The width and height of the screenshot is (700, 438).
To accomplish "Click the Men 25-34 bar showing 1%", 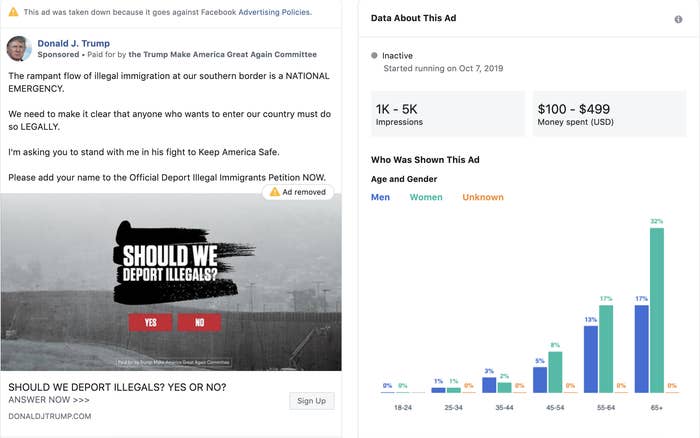I will 438,390.
